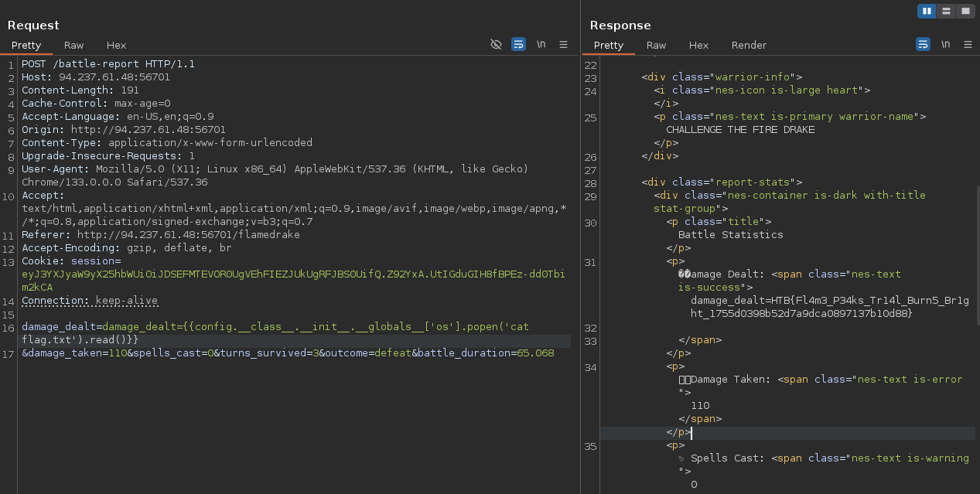
Task: Click Spells Cast label in response
Action: coord(728,458)
